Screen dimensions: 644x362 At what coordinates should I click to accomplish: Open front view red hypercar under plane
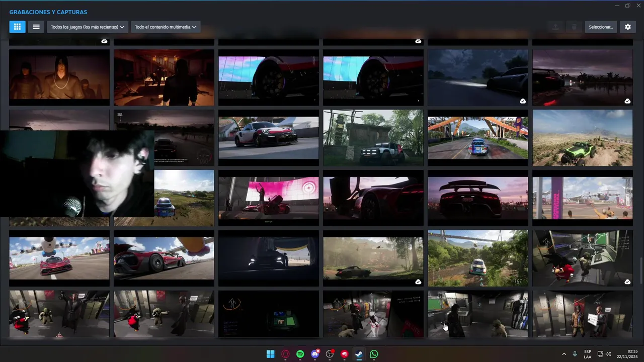pyautogui.click(x=59, y=258)
